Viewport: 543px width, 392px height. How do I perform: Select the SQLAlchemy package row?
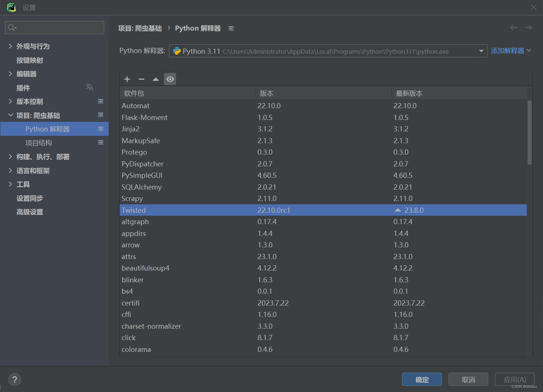pos(323,187)
